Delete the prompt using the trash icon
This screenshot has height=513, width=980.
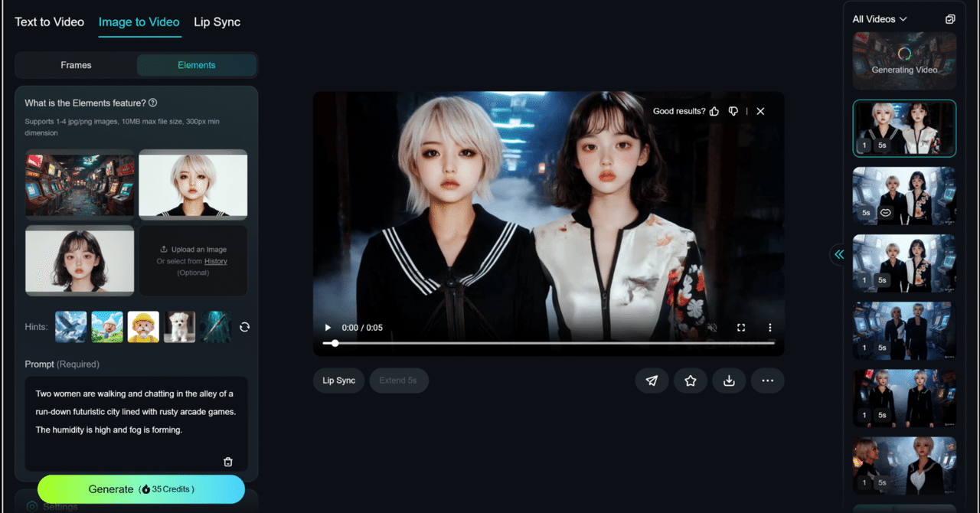(x=227, y=462)
